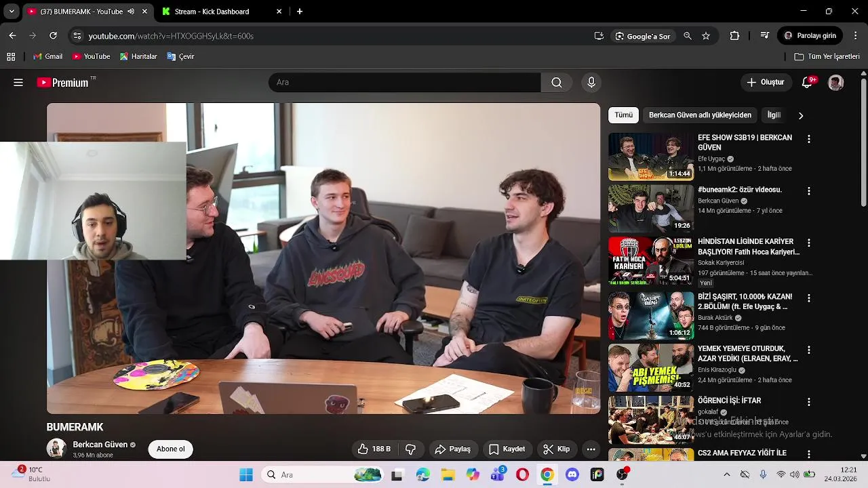This screenshot has height=488, width=868.
Task: Bookmark this page with star icon
Action: point(706,36)
